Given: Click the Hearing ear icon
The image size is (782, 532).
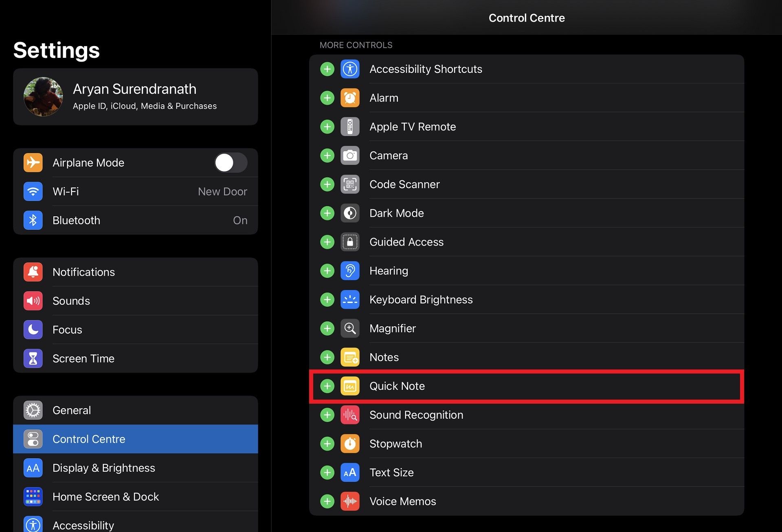Looking at the screenshot, I should click(350, 271).
